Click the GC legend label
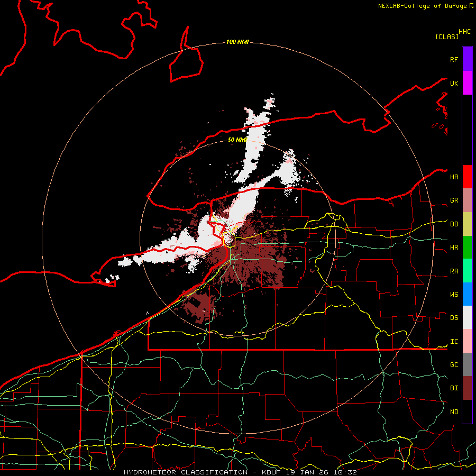Viewport: 476px width, 476px height. tap(454, 365)
